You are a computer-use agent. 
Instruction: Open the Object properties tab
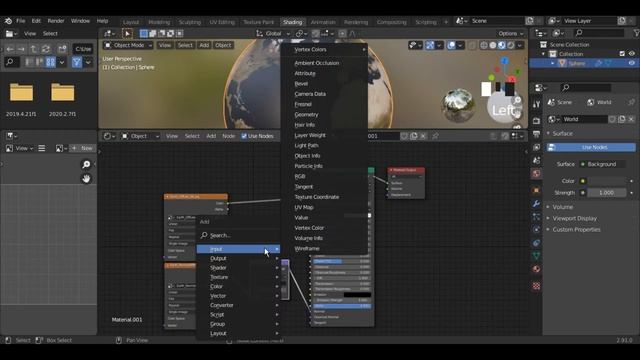pos(536,190)
